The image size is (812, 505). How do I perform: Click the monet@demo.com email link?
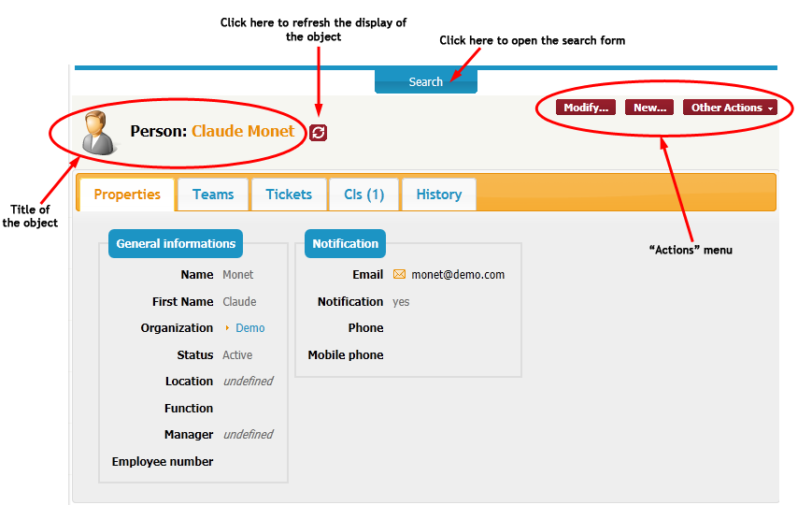pos(458,275)
